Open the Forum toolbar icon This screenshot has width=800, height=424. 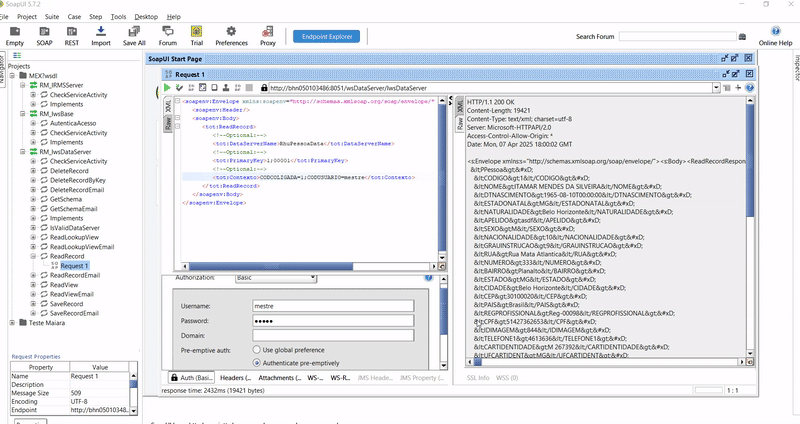coord(167,36)
